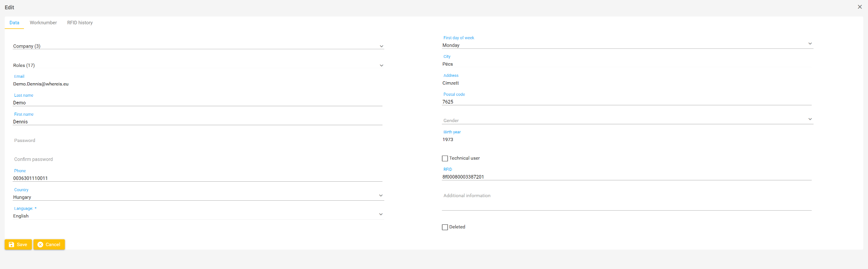Enable the Technical user checkbox
Image resolution: width=868 pixels, height=269 pixels.
445,159
